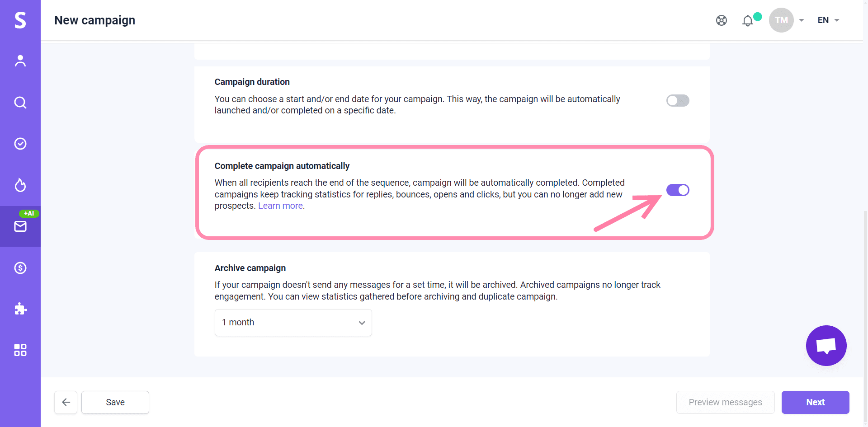Expand the 1 month archive dropdown

click(x=293, y=323)
